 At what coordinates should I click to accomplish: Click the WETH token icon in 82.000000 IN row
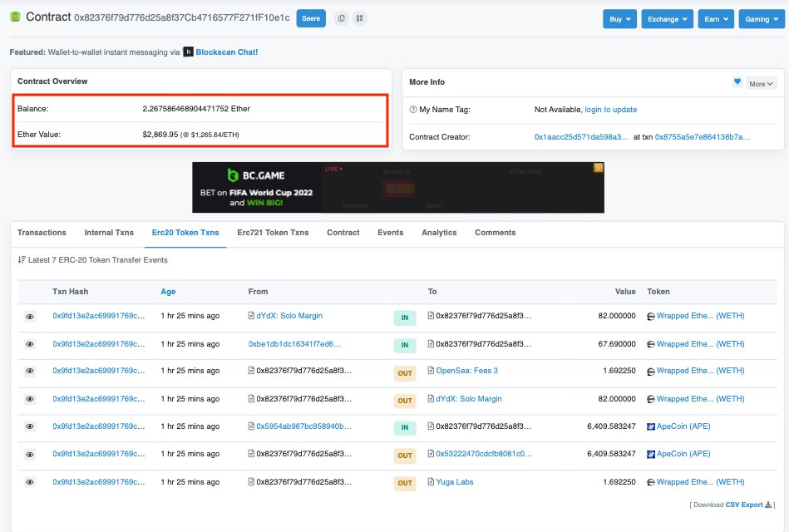click(x=651, y=317)
